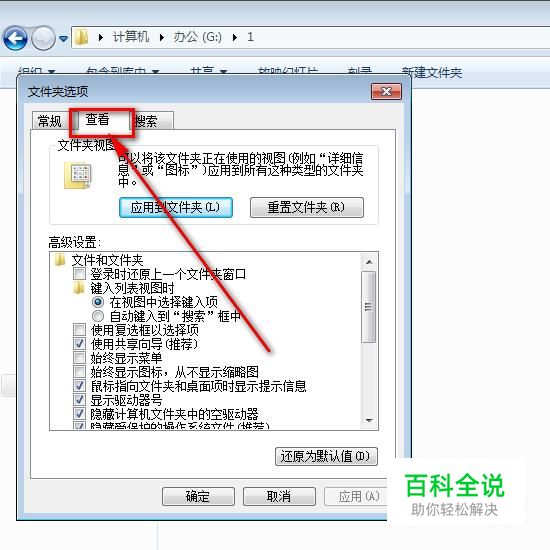This screenshot has width=550, height=550.
Task: Select 自动键入到“搜索”框中 radio button
Action: tap(98, 316)
